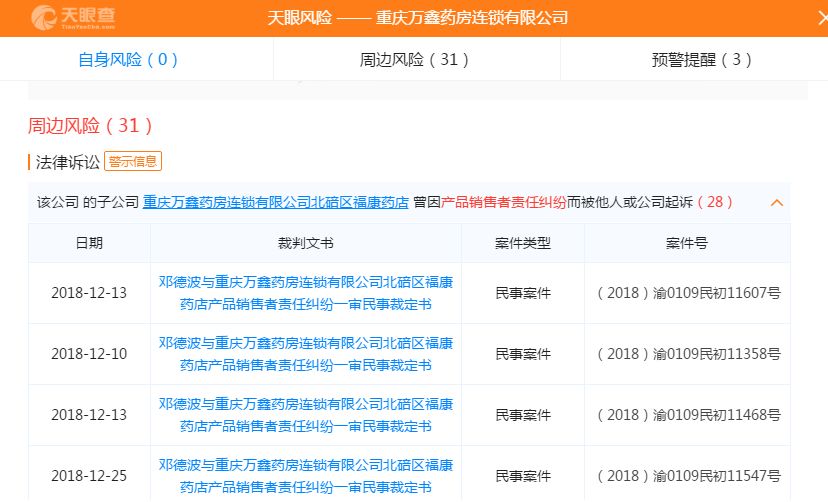This screenshot has width=828, height=502.
Task: Collapse the 法律诉讼 list with orange chevron
Action: (776, 203)
